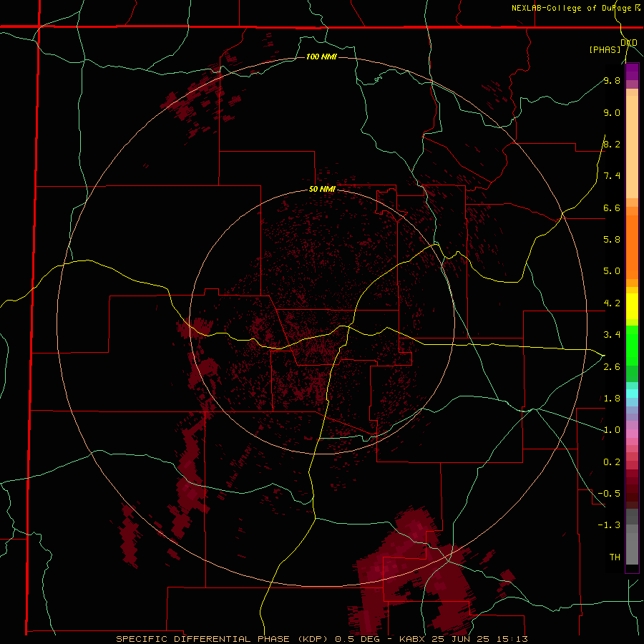The image size is (644, 644).
Task: Click the [PHAS] units label
Action: [x=605, y=49]
